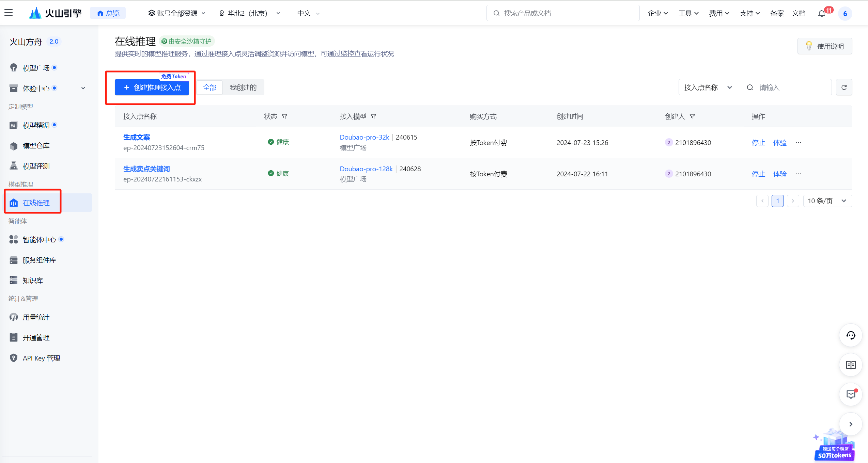Open the 备案 menu item
Image resolution: width=868 pixels, height=463 pixels.
[x=777, y=13]
